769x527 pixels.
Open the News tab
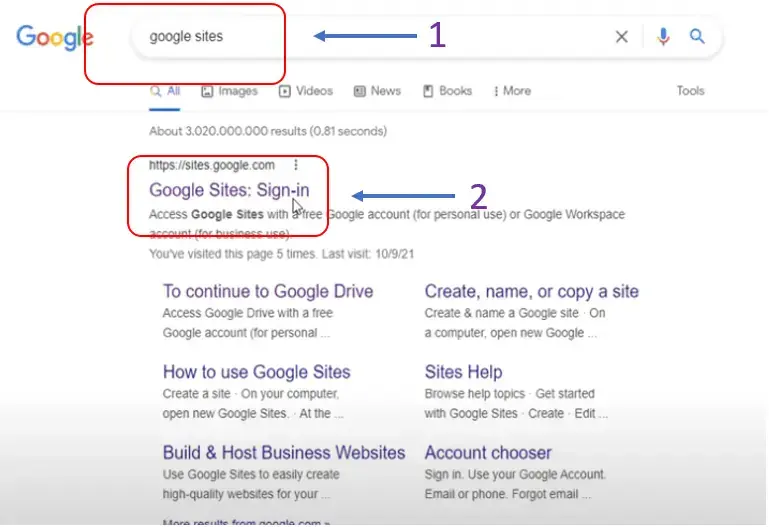pos(378,91)
